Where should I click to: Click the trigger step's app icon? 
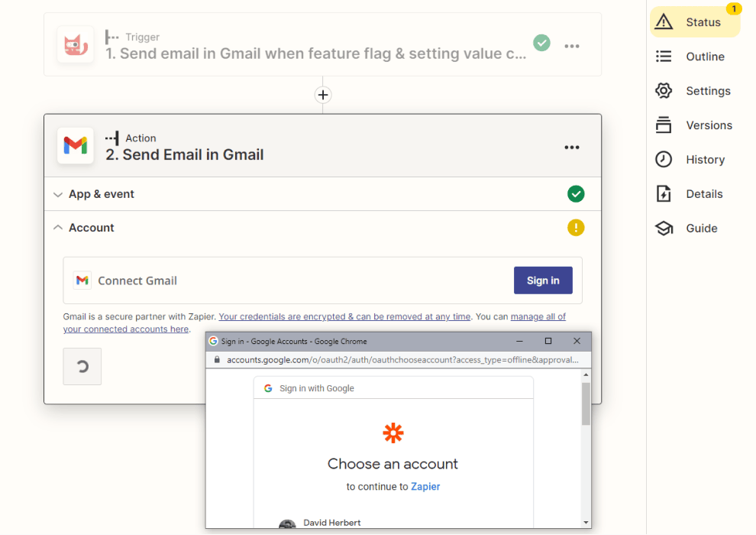pyautogui.click(x=75, y=44)
